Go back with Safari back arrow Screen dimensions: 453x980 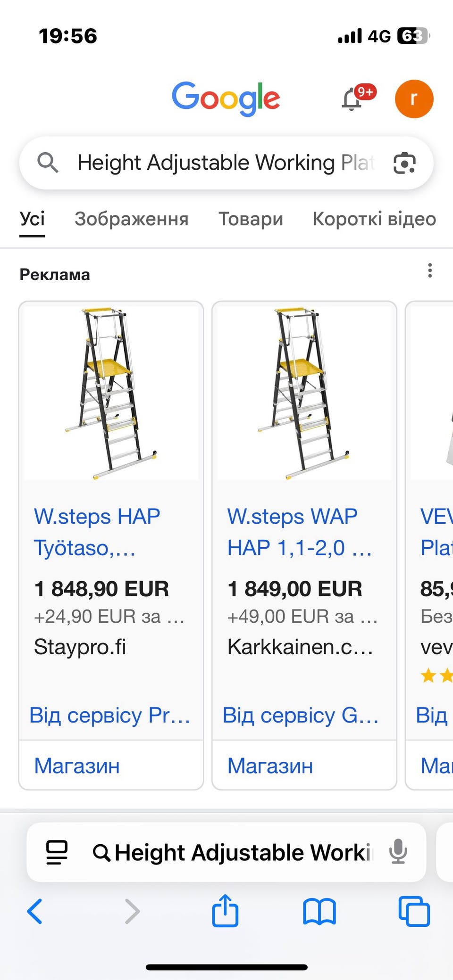click(x=35, y=911)
